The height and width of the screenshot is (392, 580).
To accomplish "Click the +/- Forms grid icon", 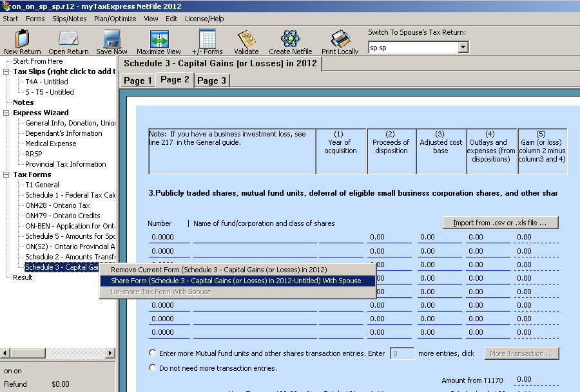I will (x=207, y=39).
